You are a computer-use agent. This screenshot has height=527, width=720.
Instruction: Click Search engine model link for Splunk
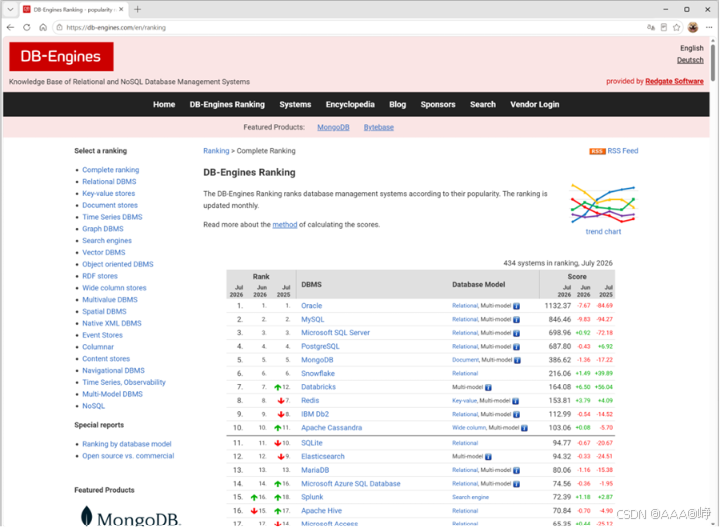pos(471,497)
